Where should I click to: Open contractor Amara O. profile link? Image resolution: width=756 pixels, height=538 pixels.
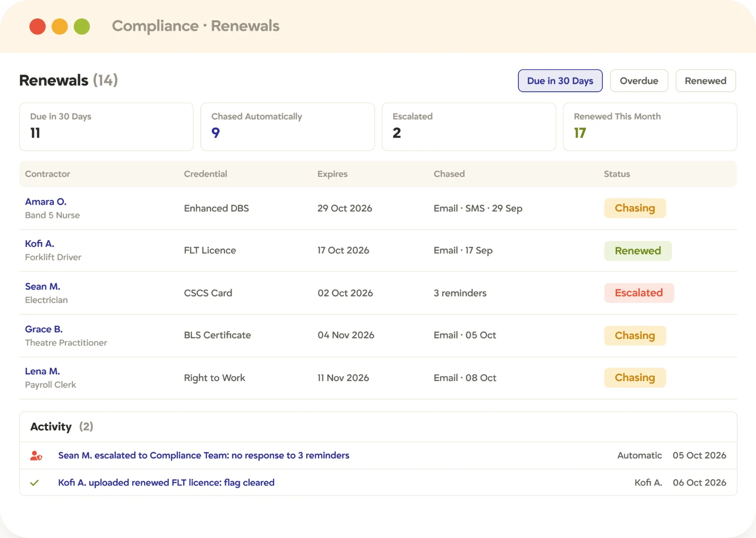click(x=46, y=202)
